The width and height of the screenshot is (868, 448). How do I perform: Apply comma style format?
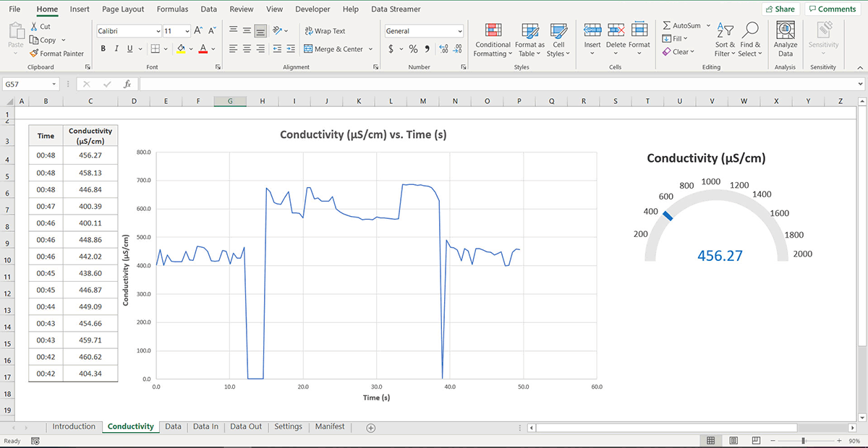[427, 49]
